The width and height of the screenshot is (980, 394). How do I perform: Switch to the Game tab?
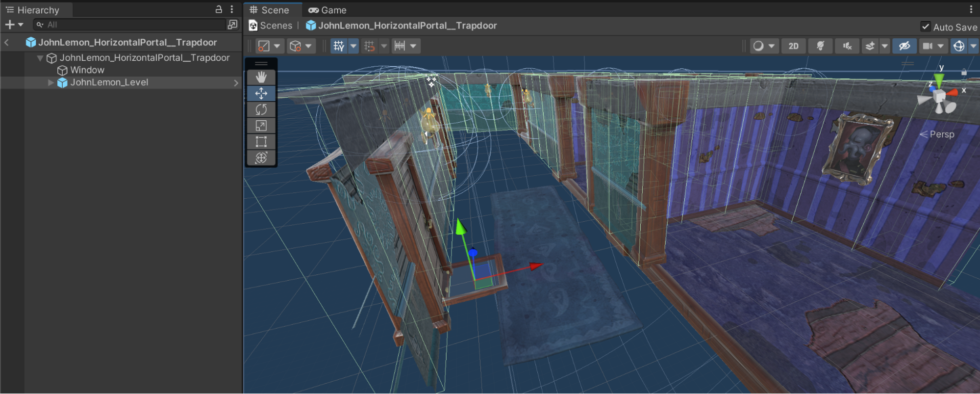(327, 10)
